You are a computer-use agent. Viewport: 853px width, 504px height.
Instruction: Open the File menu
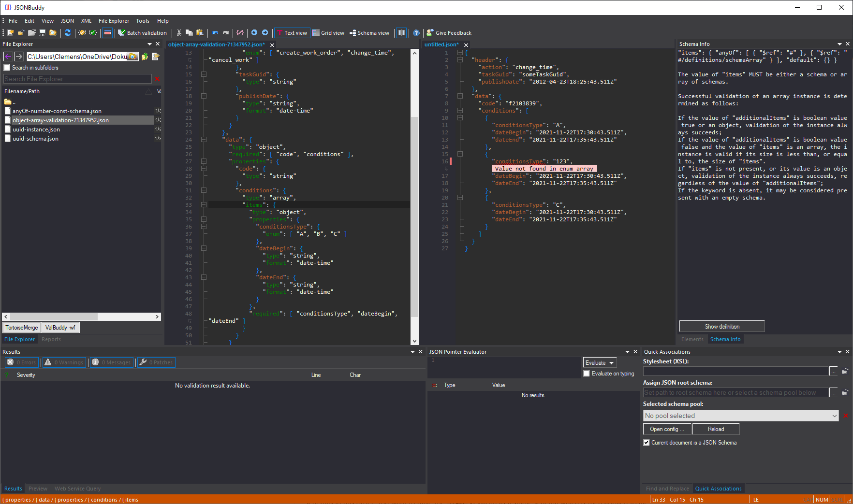click(x=13, y=21)
